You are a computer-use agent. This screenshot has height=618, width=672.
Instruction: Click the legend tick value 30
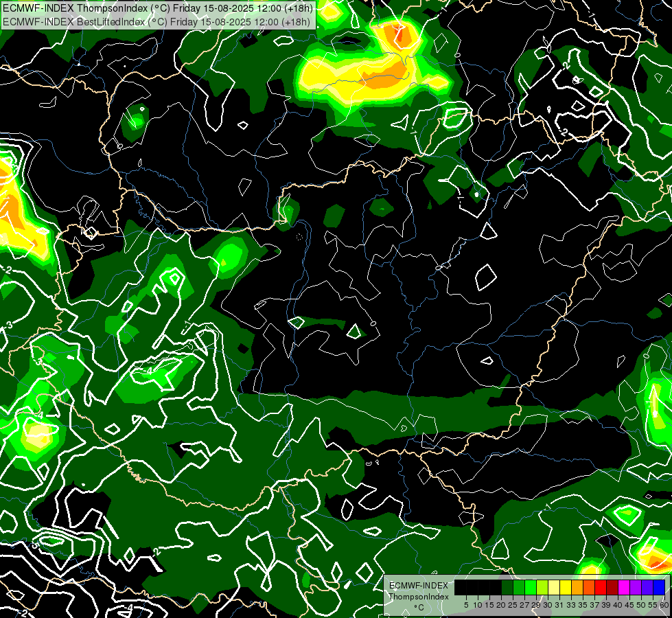tap(548, 605)
